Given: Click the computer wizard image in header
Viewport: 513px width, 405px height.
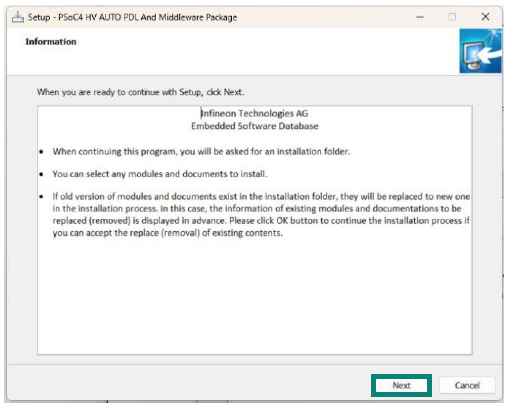Looking at the screenshot, I should click(480, 51).
